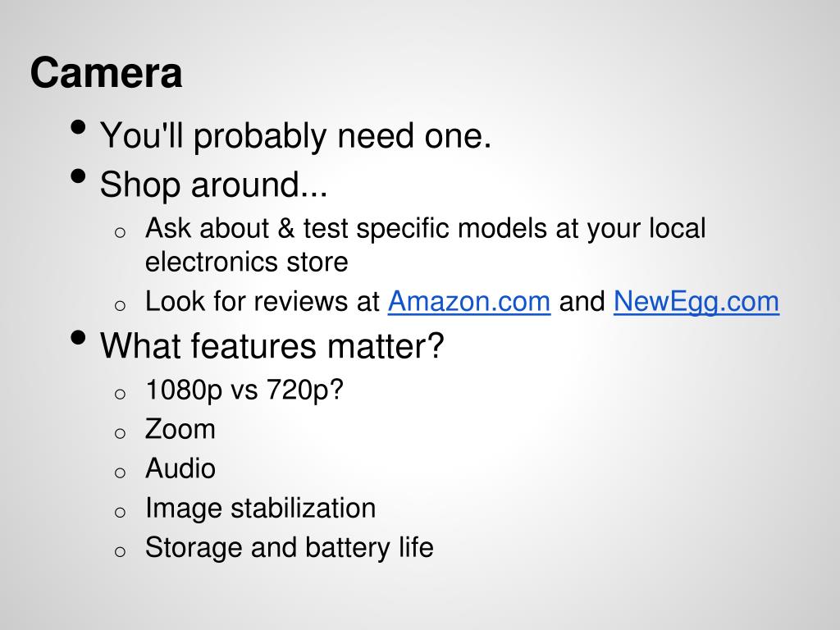Click 'Storage and battery life' item
The width and height of the screenshot is (840, 630).
290,548
